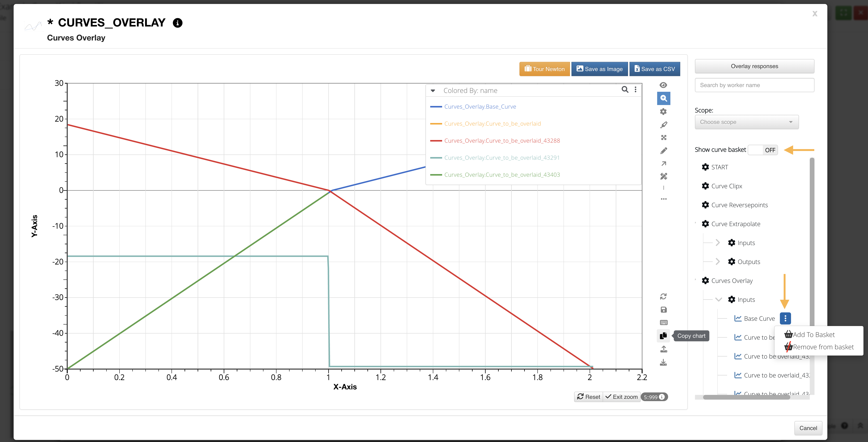Toggle Curve_to_be_overlaid_43288 legend entry
This screenshot has width=868, height=442.
tap(502, 141)
